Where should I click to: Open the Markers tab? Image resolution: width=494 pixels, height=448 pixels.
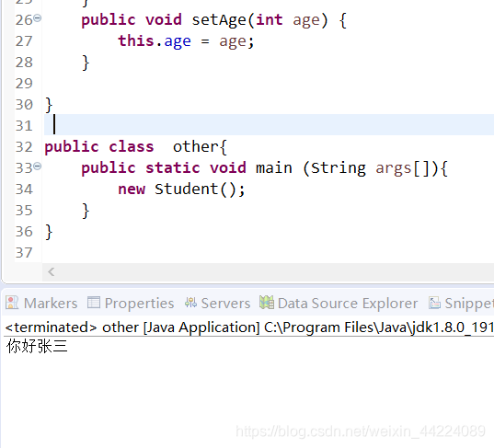(41, 304)
